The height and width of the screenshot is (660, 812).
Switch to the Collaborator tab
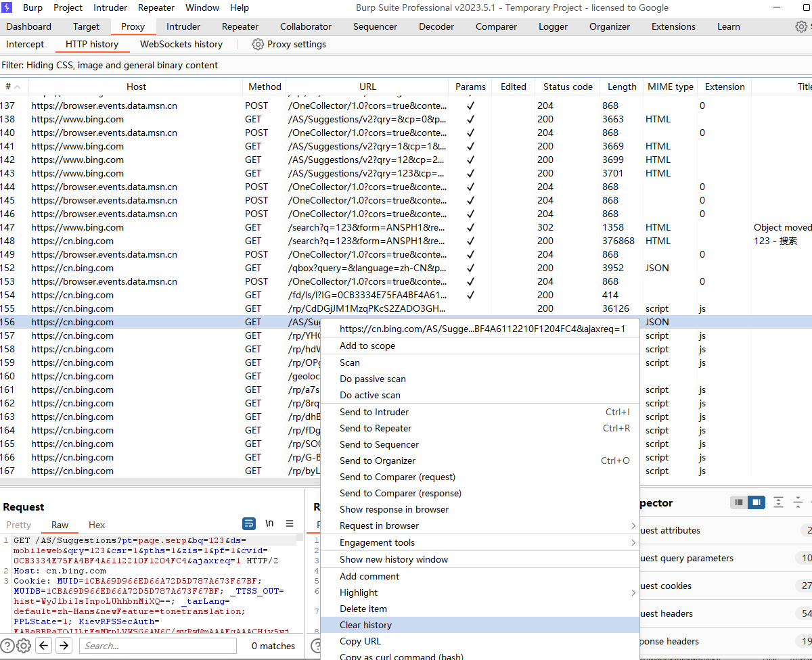306,26
